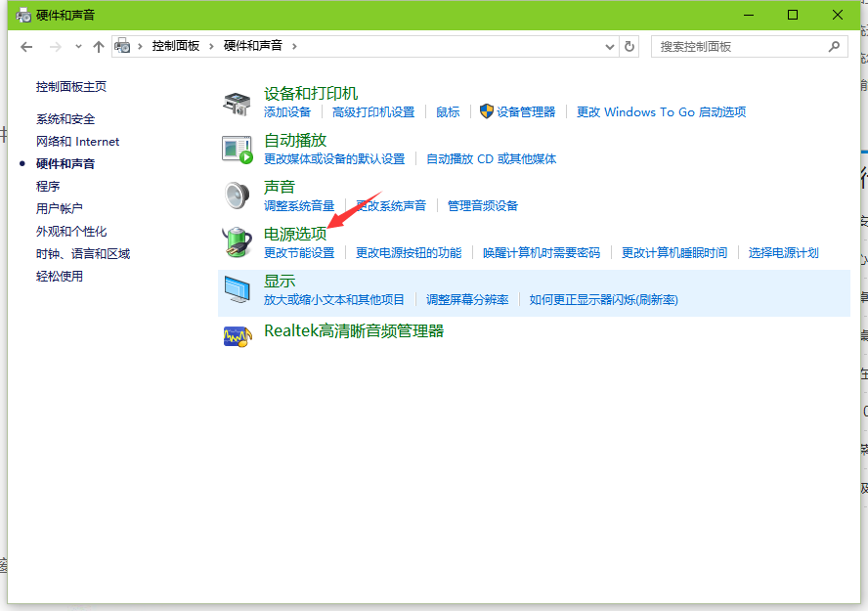Click the Devices and Printers icon
This screenshot has height=611, width=868.
pyautogui.click(x=238, y=102)
